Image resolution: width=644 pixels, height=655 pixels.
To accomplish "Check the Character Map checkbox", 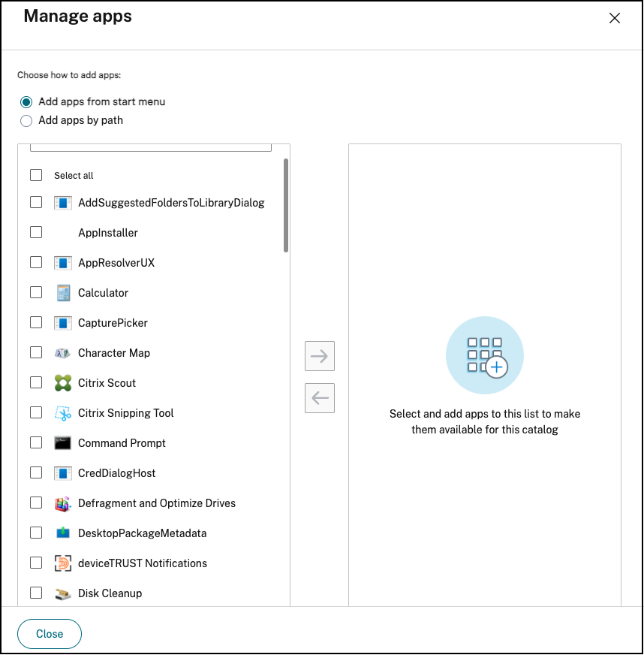I will [36, 352].
